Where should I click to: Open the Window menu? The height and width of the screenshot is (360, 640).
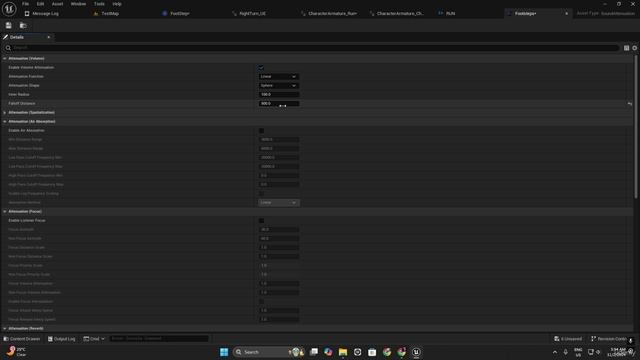click(x=78, y=4)
